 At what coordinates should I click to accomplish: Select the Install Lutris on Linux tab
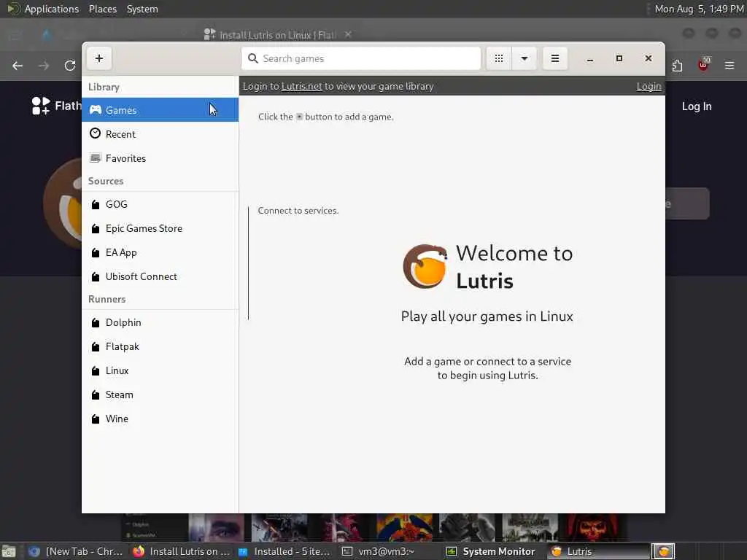277,35
